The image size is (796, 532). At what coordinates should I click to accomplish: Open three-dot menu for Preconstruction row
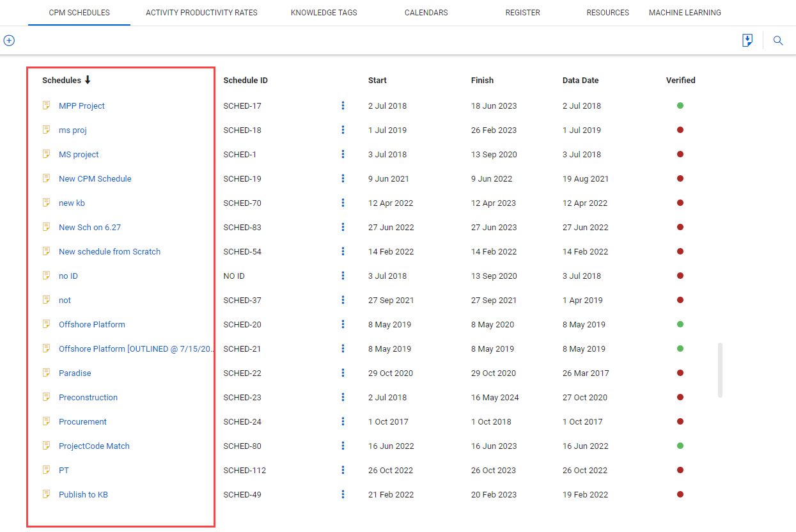pos(343,397)
